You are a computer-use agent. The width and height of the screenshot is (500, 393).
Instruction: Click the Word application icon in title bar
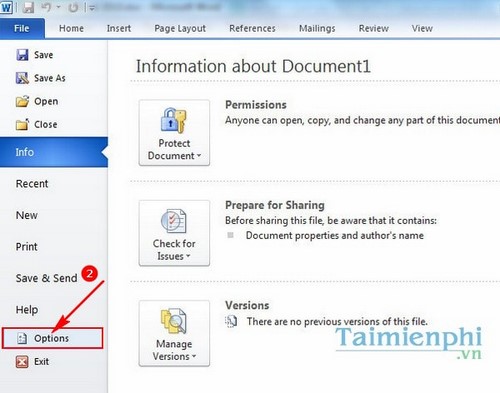tap(6, 7)
